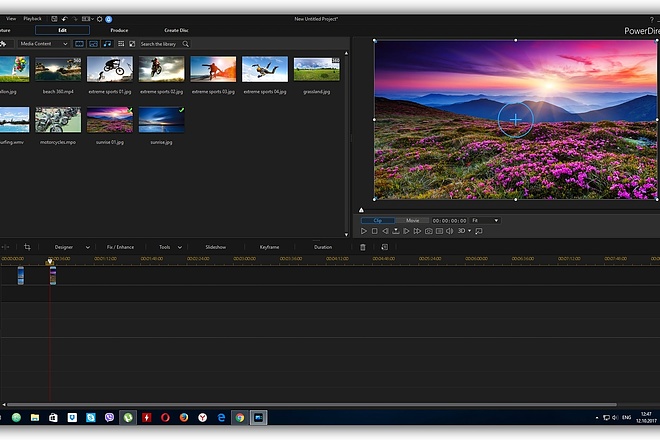Viewport: 660px width, 440px height.
Task: Toggle audio media filter
Action: [107, 44]
